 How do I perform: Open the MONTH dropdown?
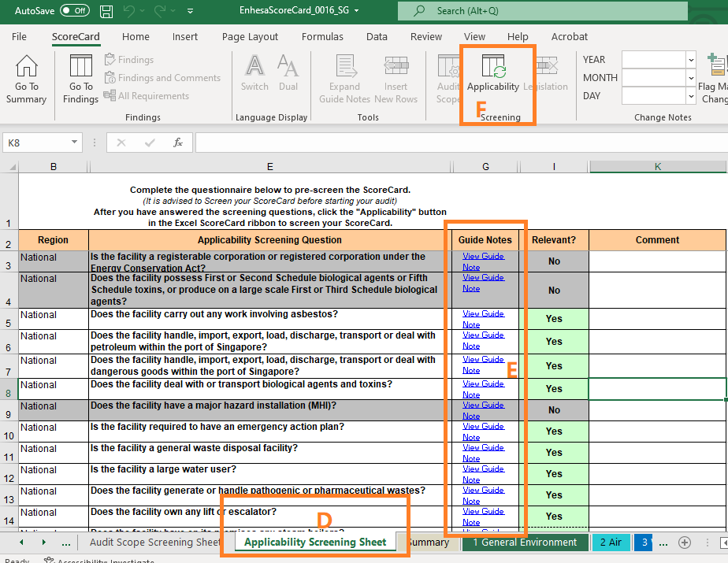690,77
